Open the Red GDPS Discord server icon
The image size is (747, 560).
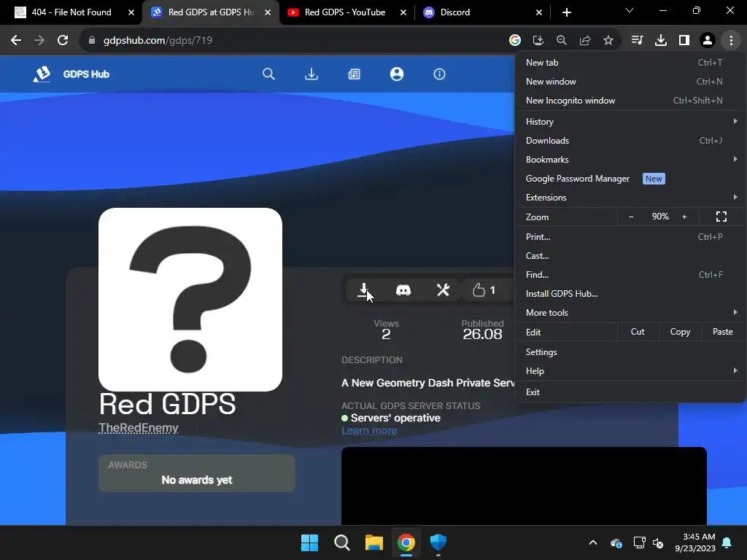point(403,290)
